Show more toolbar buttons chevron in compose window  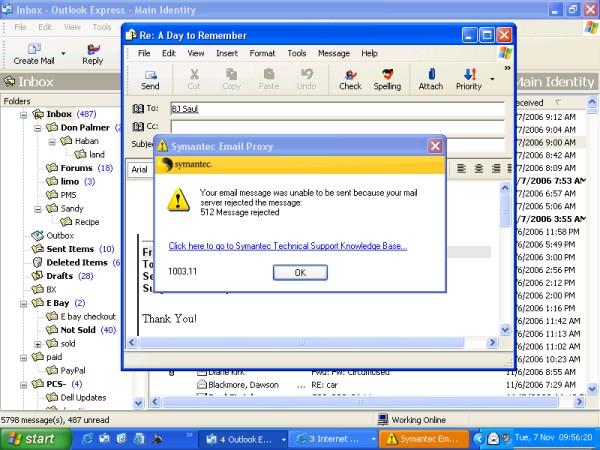coord(507,68)
